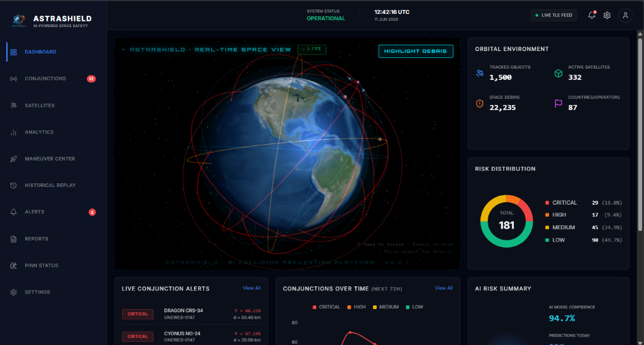Click the 94.7% AI model confidence value

point(562,318)
